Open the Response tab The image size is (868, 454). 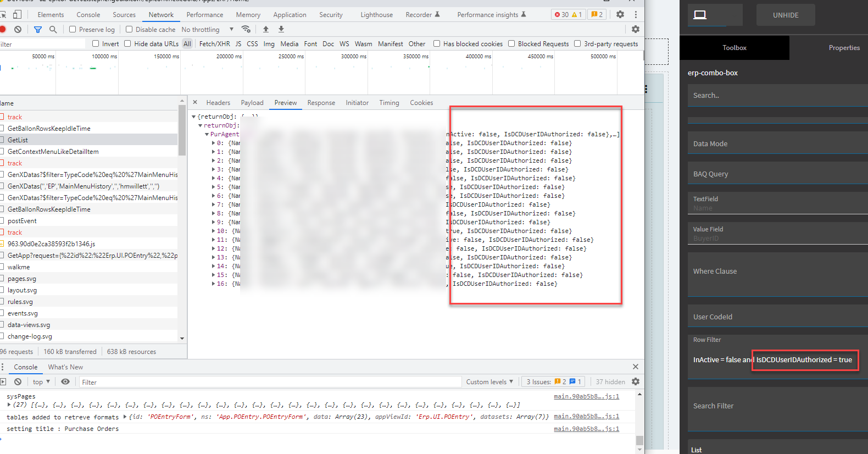point(321,103)
